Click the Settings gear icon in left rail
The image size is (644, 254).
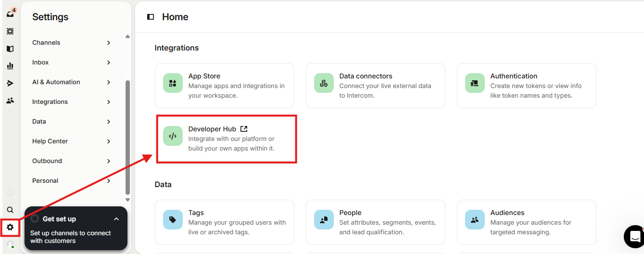click(10, 227)
